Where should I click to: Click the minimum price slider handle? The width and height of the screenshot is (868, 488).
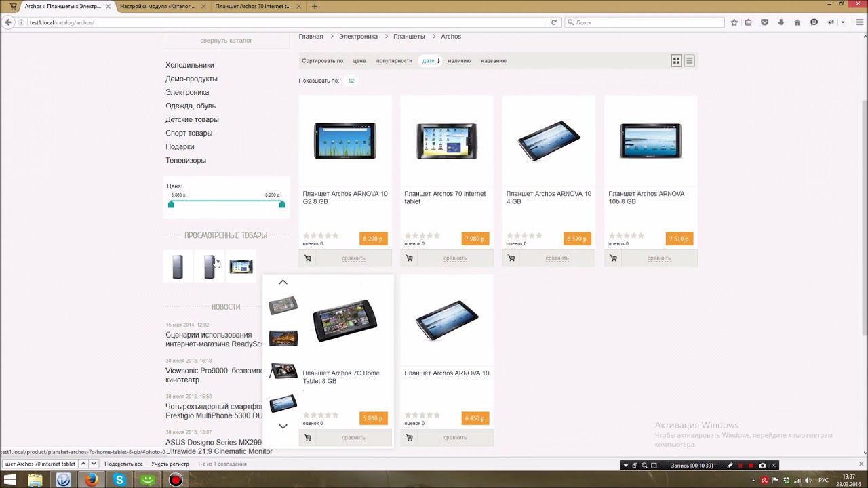pyautogui.click(x=171, y=204)
